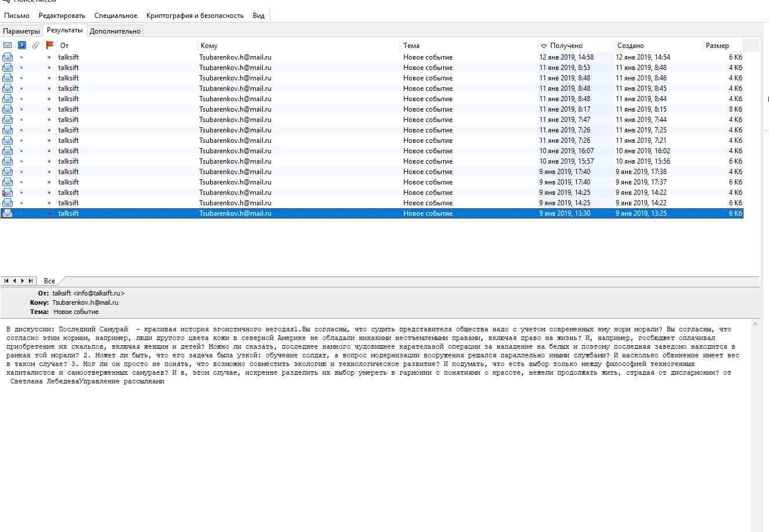Open Криптография и безопасность menu
This screenshot has height=532, width=769.
195,16
